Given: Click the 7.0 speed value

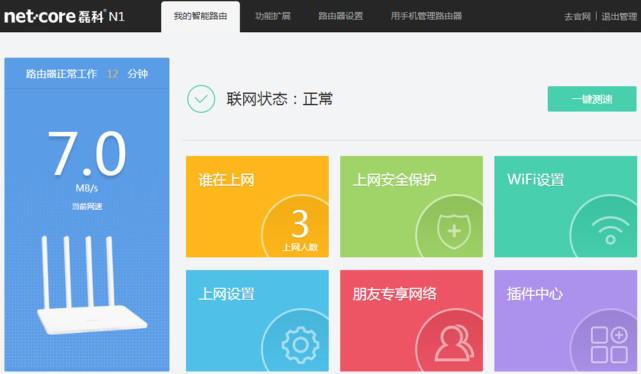Looking at the screenshot, I should pyautogui.click(x=87, y=153).
